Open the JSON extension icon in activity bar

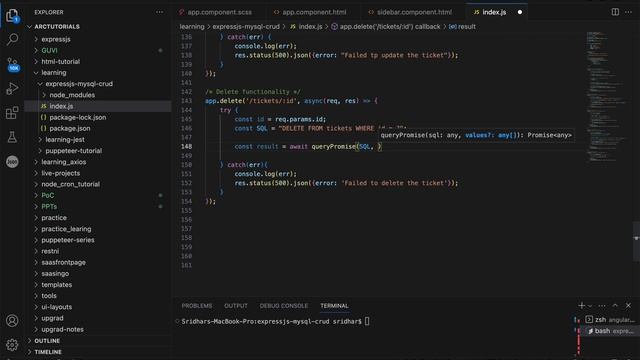[x=12, y=162]
